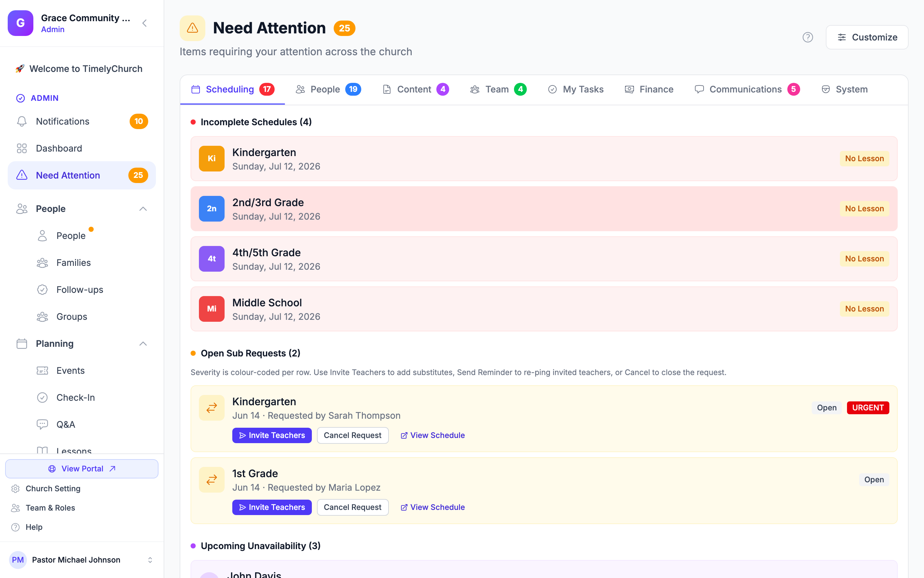Click the 4th/5th Grade 4t icon
The width and height of the screenshot is (924, 578).
click(211, 259)
